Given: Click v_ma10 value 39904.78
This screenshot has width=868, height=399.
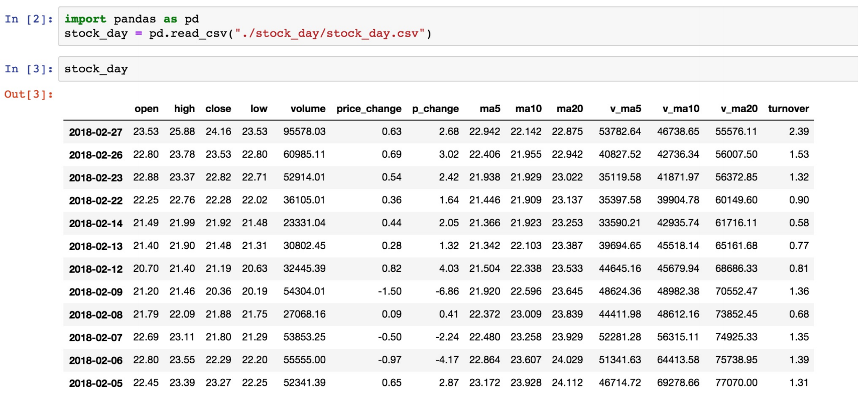Looking at the screenshot, I should tap(678, 200).
